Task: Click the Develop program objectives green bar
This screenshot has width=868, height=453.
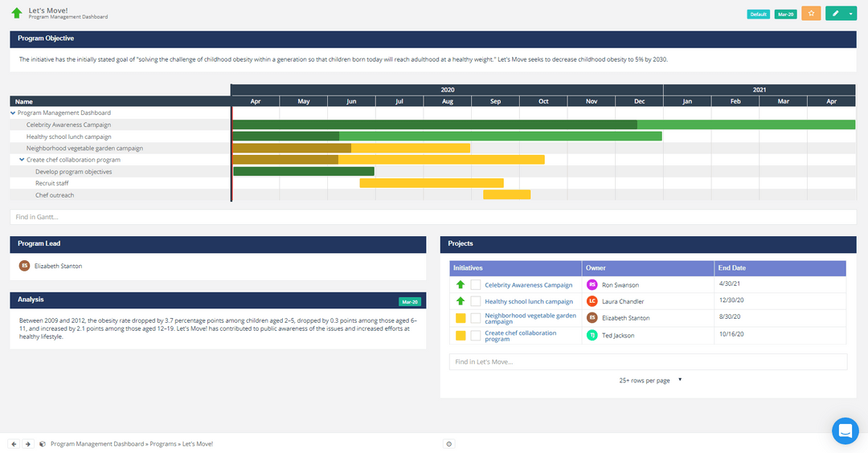Action: coord(304,172)
